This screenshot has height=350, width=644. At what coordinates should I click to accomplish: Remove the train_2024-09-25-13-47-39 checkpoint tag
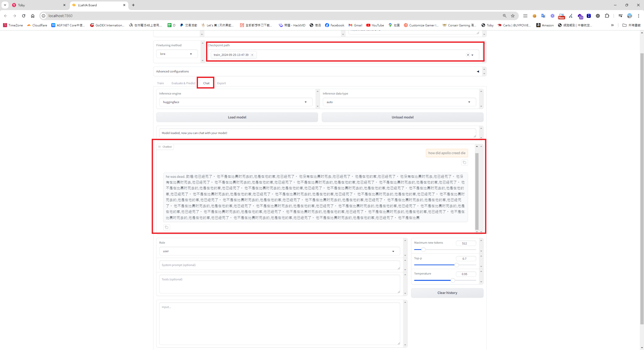click(252, 55)
